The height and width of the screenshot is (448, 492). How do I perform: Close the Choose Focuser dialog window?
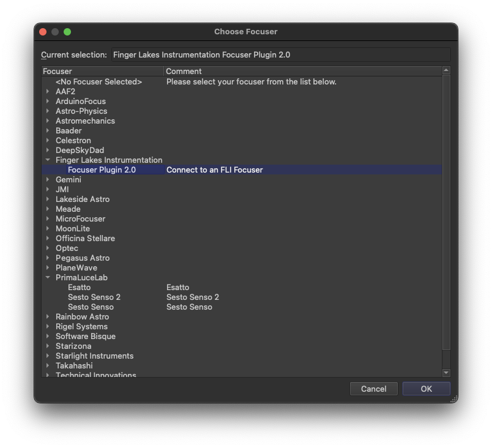(x=43, y=32)
